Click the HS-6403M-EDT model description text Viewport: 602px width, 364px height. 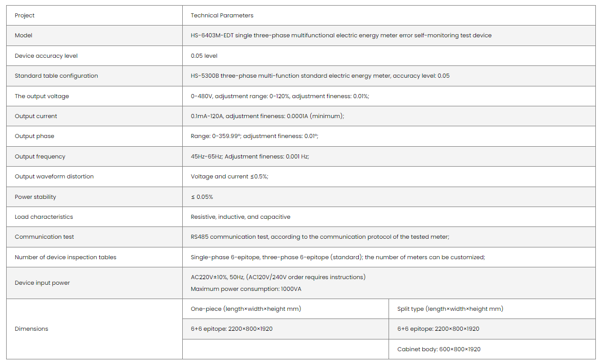click(x=341, y=35)
